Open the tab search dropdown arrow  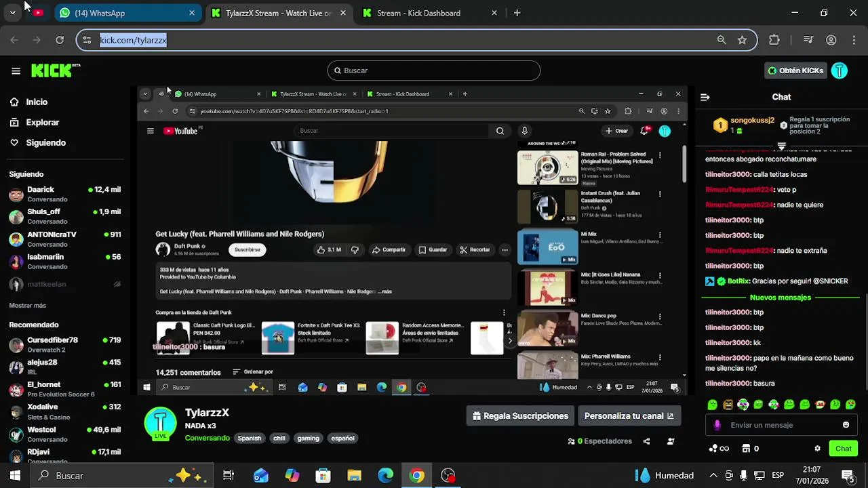point(12,13)
